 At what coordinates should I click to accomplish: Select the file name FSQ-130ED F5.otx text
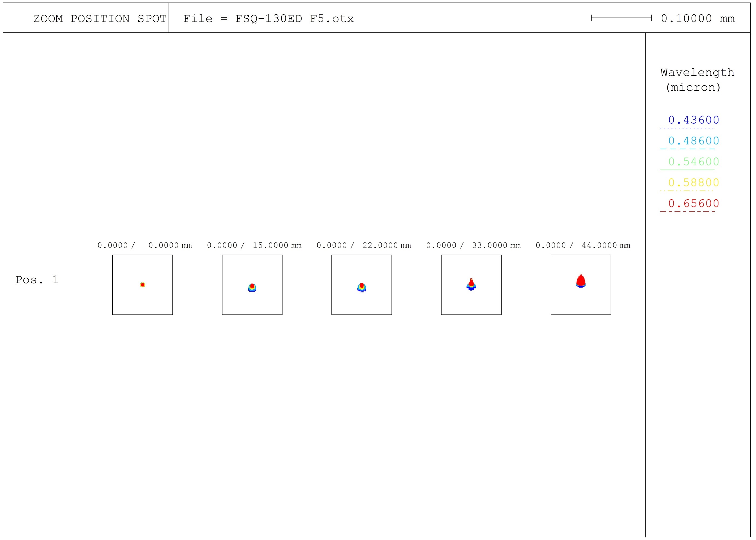point(295,19)
